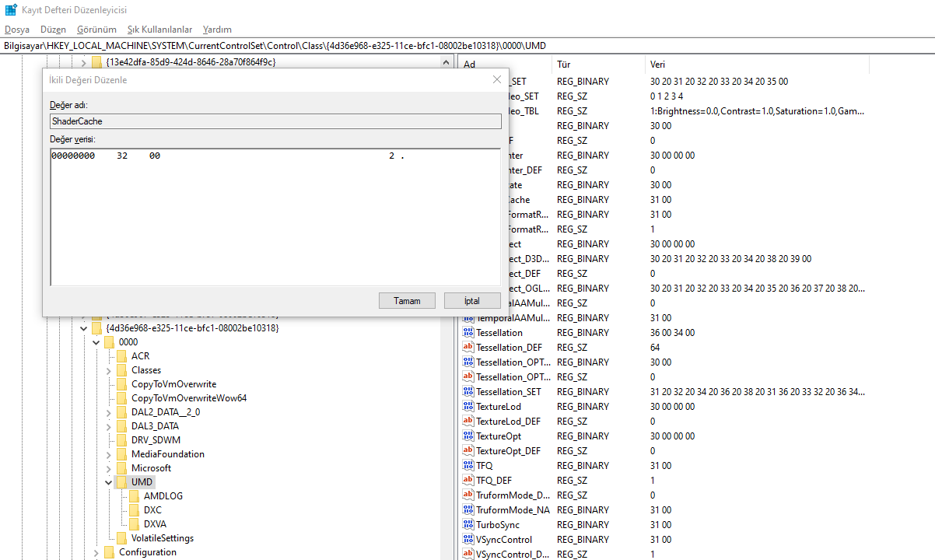Viewport: 935px width, 560px height.
Task: Open the Düzen menu
Action: click(x=53, y=30)
